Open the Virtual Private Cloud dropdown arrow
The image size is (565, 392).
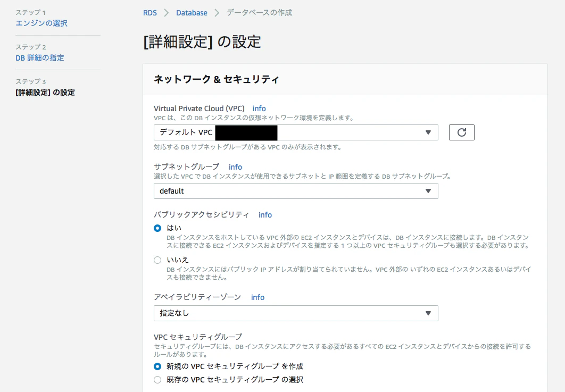(429, 132)
